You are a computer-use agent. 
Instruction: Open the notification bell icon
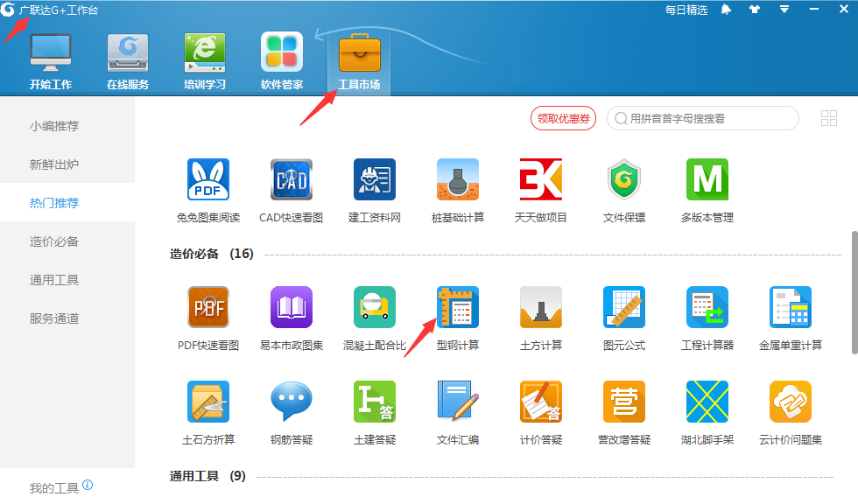pyautogui.click(x=726, y=10)
